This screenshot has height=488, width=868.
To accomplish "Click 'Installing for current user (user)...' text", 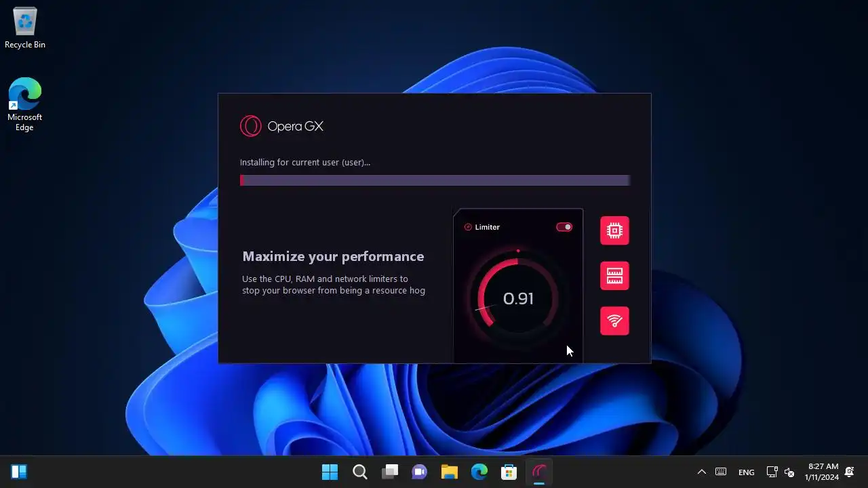I will click(305, 163).
